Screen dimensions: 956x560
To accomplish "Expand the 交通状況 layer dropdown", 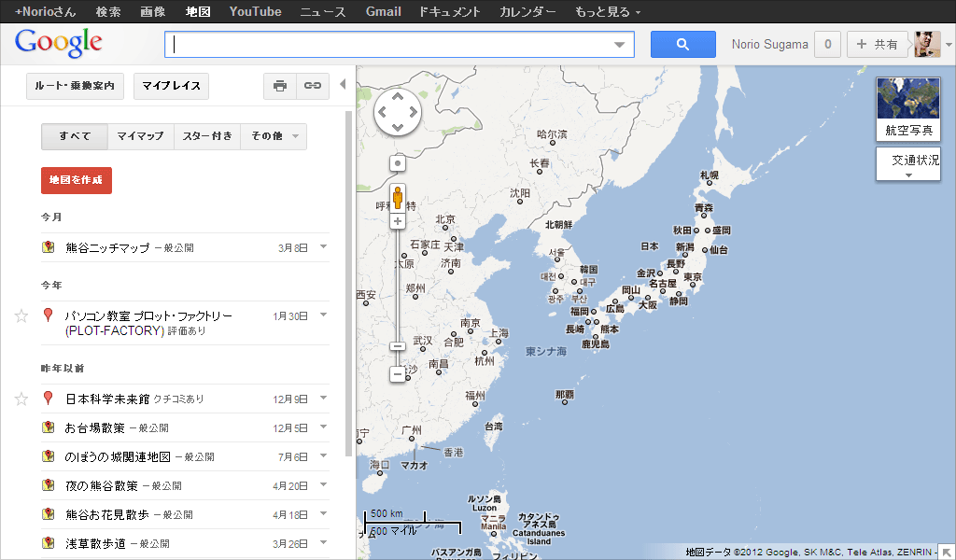I will point(908,175).
